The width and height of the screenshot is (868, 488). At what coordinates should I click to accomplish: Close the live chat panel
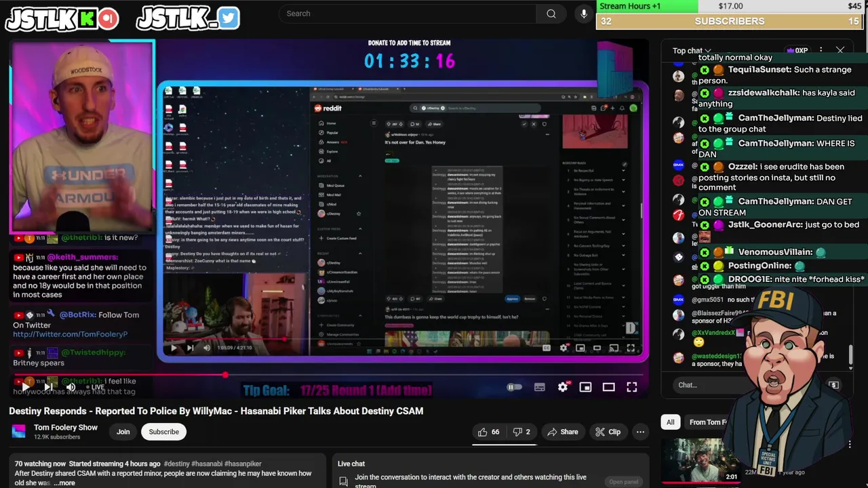pos(840,50)
